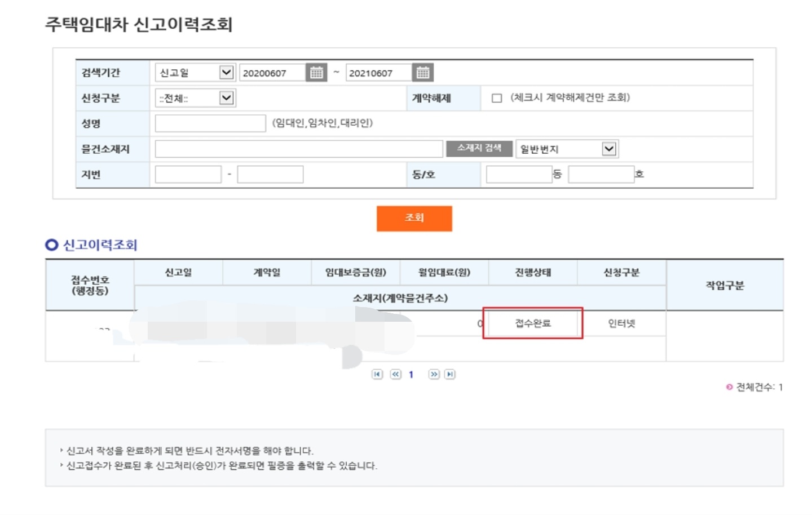
Task: Click the 작업구분 column header
Action: coord(725,286)
